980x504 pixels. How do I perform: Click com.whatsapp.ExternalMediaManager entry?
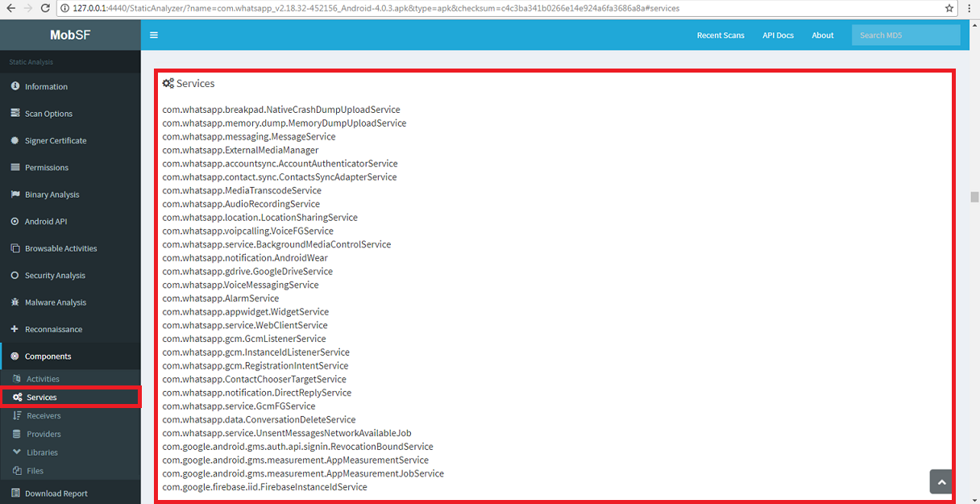[x=240, y=150]
